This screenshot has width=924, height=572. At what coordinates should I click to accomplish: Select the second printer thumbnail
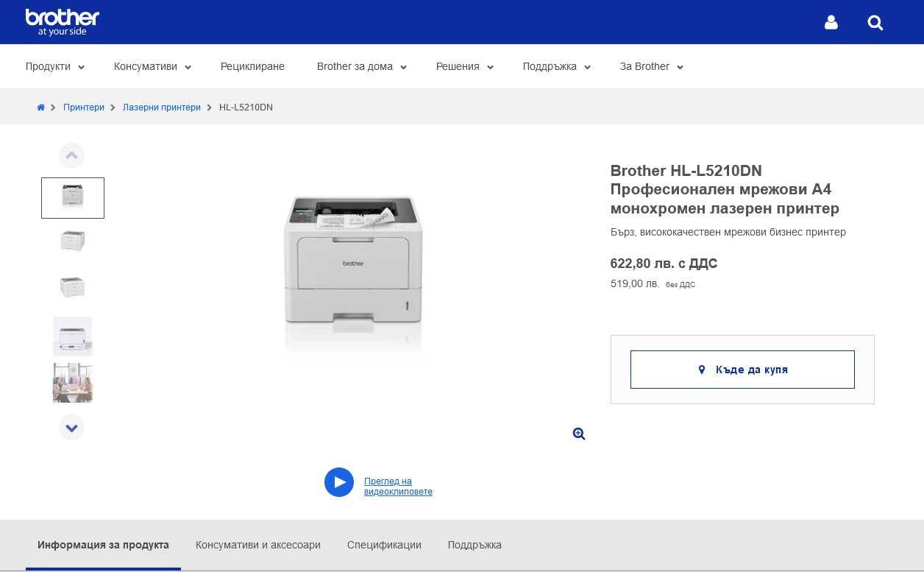73,241
